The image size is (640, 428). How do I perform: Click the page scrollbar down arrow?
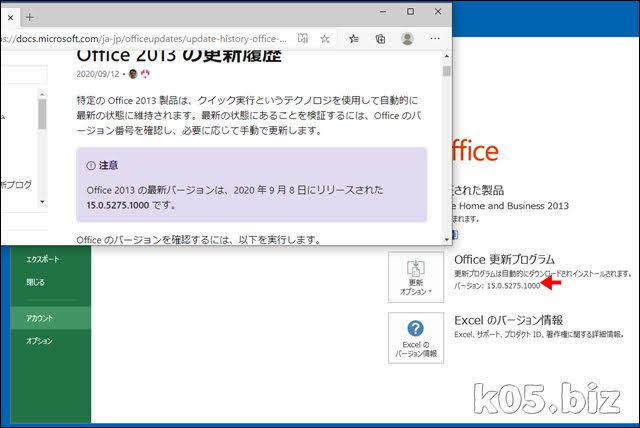tap(447, 240)
